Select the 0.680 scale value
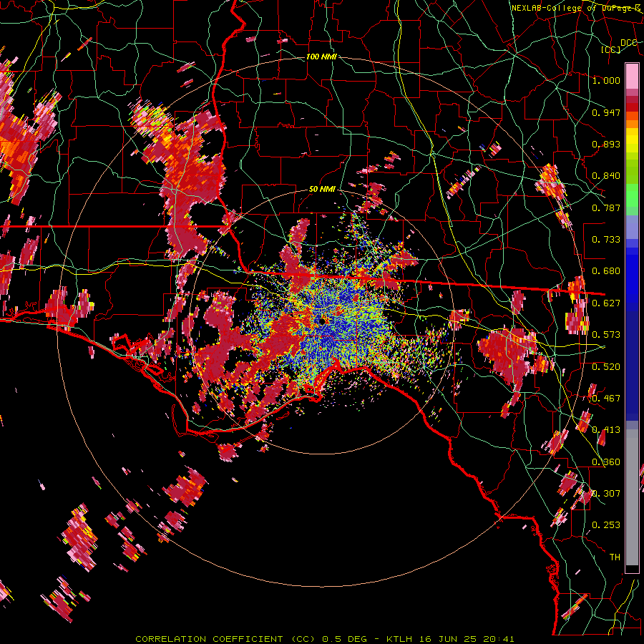Viewport: 644px width, 644px height. click(x=606, y=271)
